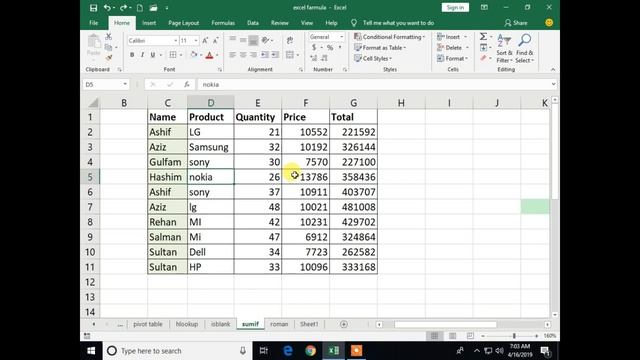Cut selection with the scissors icon
Image resolution: width=640 pixels, height=360 pixels.
(x=109, y=37)
